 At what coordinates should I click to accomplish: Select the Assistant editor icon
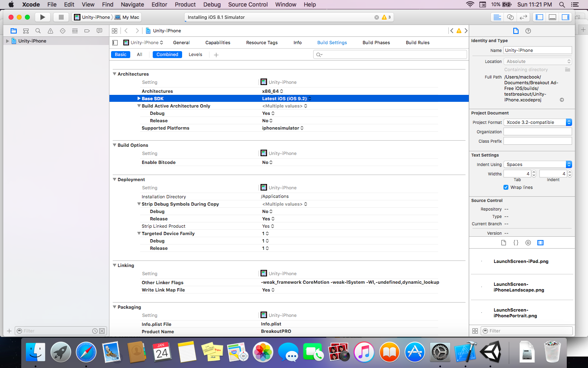tap(510, 17)
